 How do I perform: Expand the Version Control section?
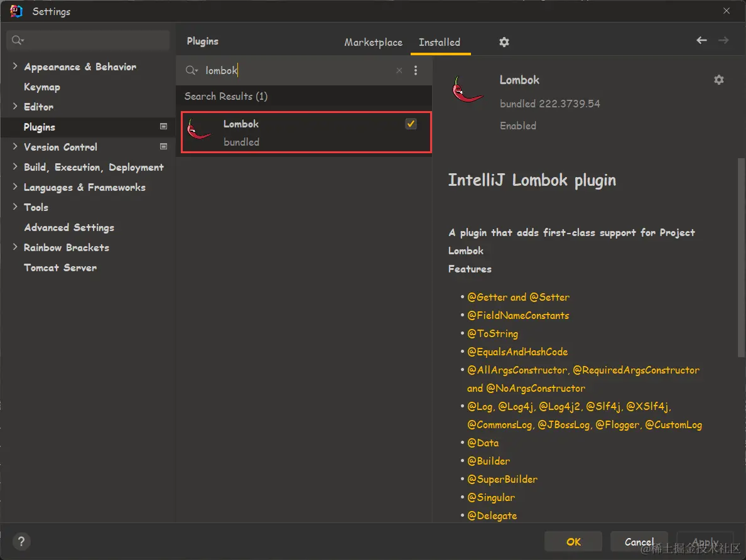tap(14, 146)
